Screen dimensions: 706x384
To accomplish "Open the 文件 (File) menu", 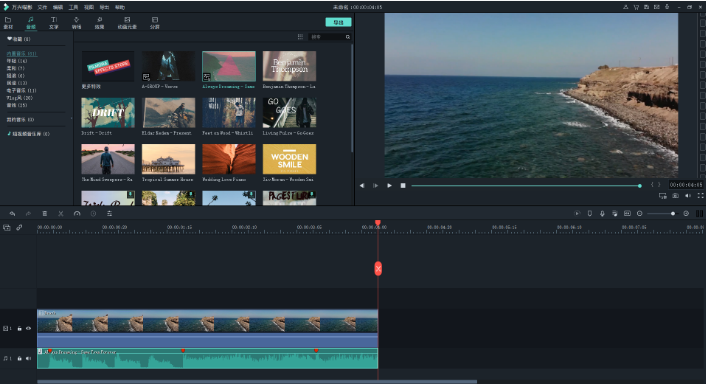I will [42, 7].
